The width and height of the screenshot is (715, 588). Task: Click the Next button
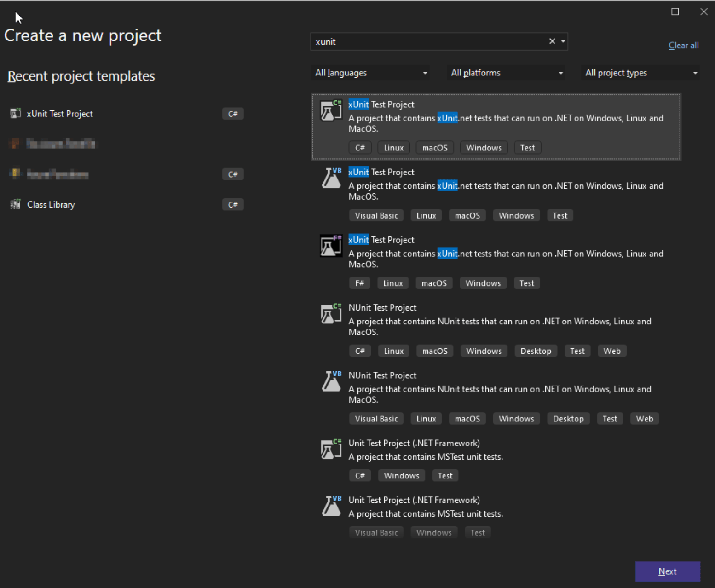[x=668, y=571]
